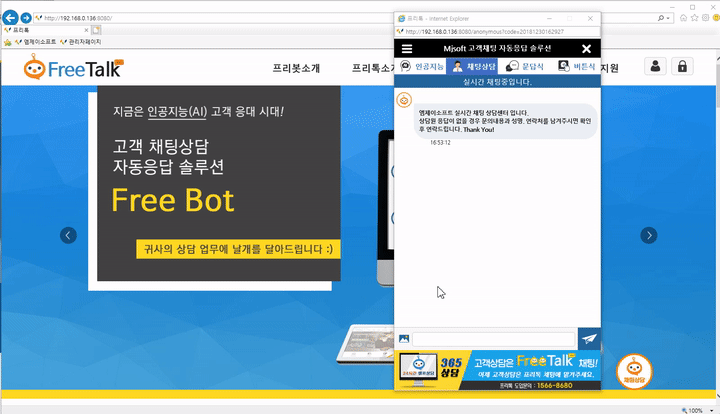This screenshot has height=414, width=720.
Task: Click the image attach icon in chat
Action: click(x=404, y=339)
